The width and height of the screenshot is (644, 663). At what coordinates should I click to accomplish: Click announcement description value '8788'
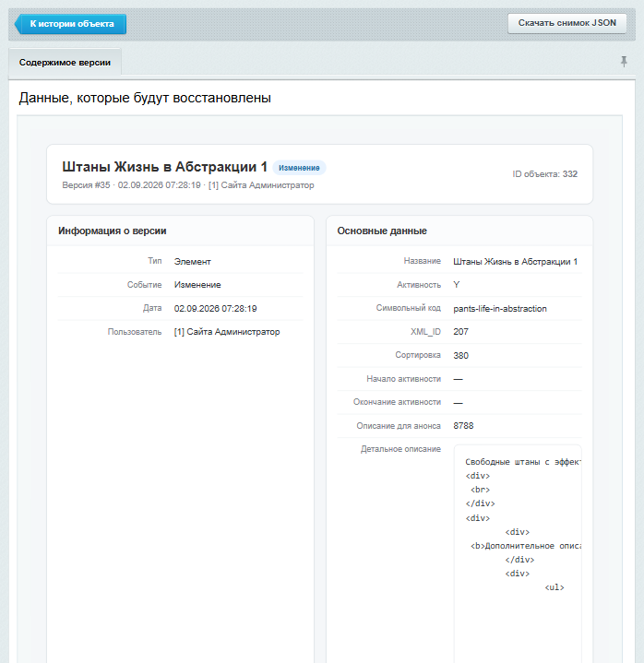pos(463,426)
